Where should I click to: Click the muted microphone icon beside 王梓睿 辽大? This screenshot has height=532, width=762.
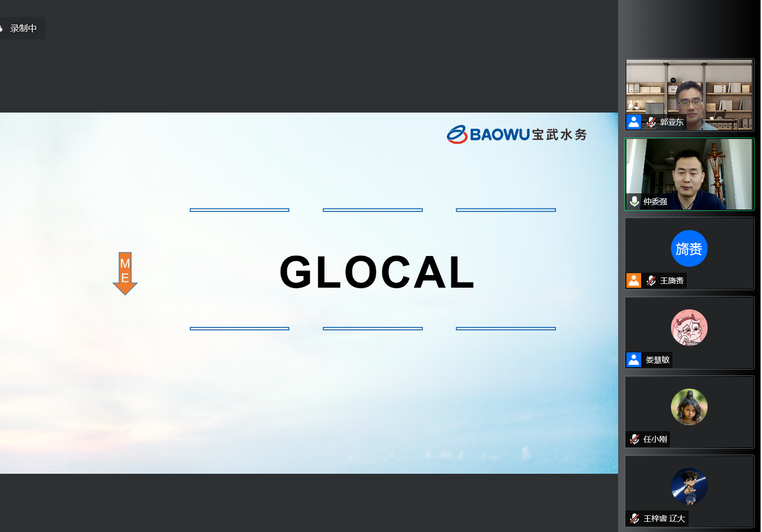pos(634,518)
